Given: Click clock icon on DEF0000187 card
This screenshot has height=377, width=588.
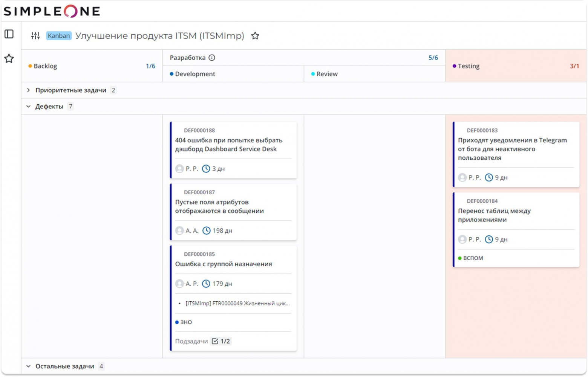Looking at the screenshot, I should [x=207, y=230].
